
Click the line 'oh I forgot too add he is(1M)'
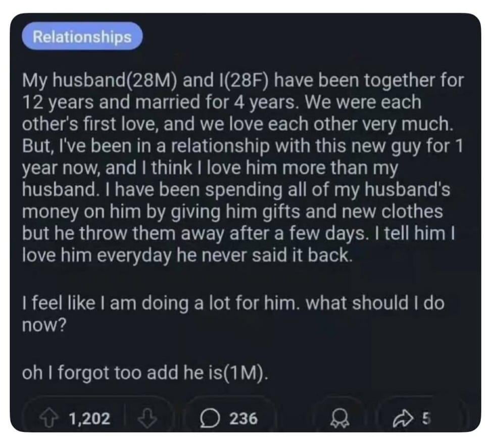click(x=144, y=373)
